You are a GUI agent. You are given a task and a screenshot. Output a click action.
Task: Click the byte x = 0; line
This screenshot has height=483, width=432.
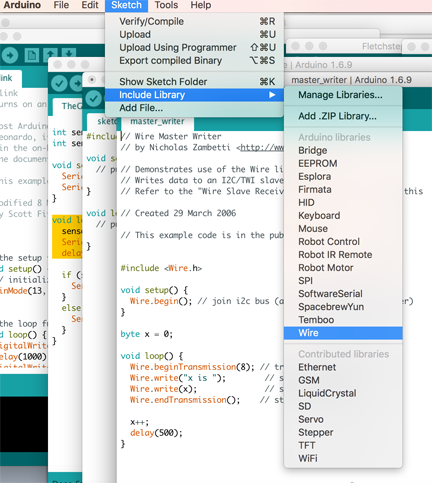[147, 334]
